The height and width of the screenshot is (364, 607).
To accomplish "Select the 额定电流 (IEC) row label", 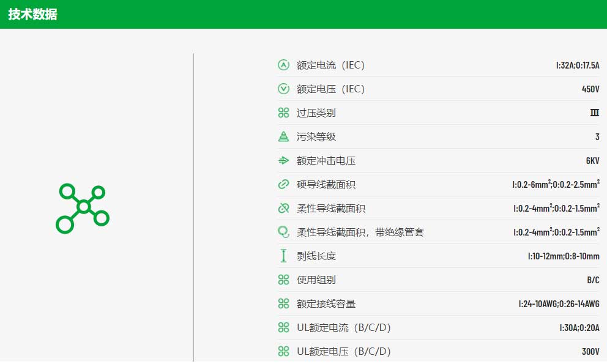I will [330, 65].
